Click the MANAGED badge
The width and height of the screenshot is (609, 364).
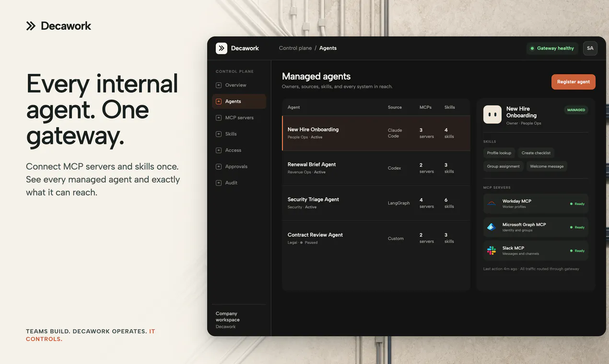point(576,110)
